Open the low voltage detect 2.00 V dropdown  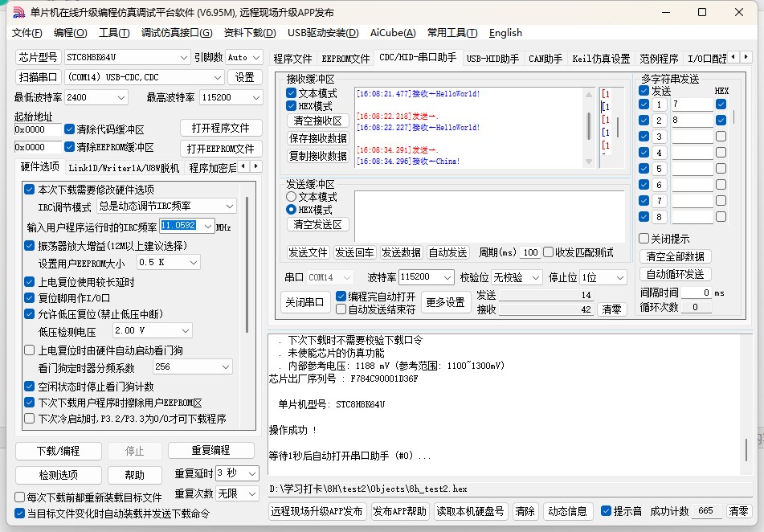pyautogui.click(x=153, y=330)
